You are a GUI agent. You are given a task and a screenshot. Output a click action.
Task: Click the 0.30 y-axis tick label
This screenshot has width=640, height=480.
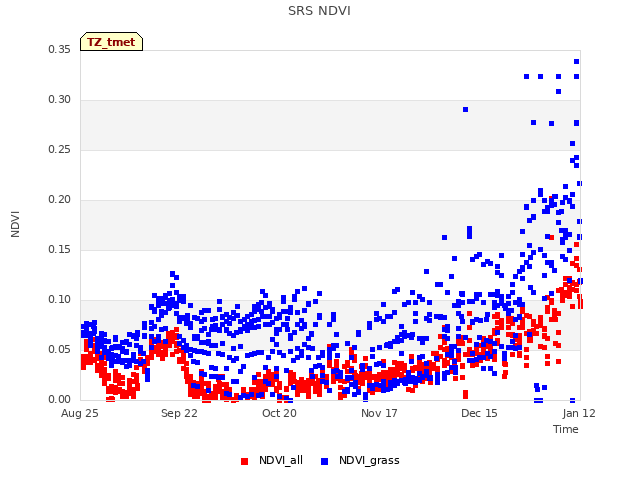(x=60, y=100)
